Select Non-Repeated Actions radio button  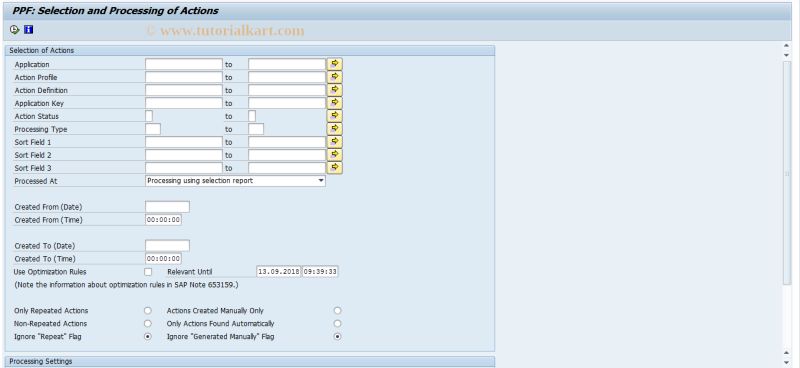pos(148,324)
